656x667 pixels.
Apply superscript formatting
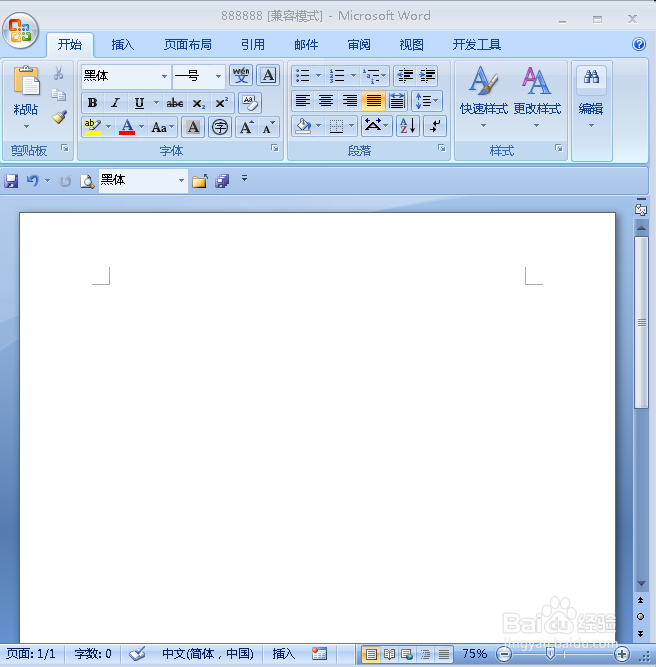[222, 103]
